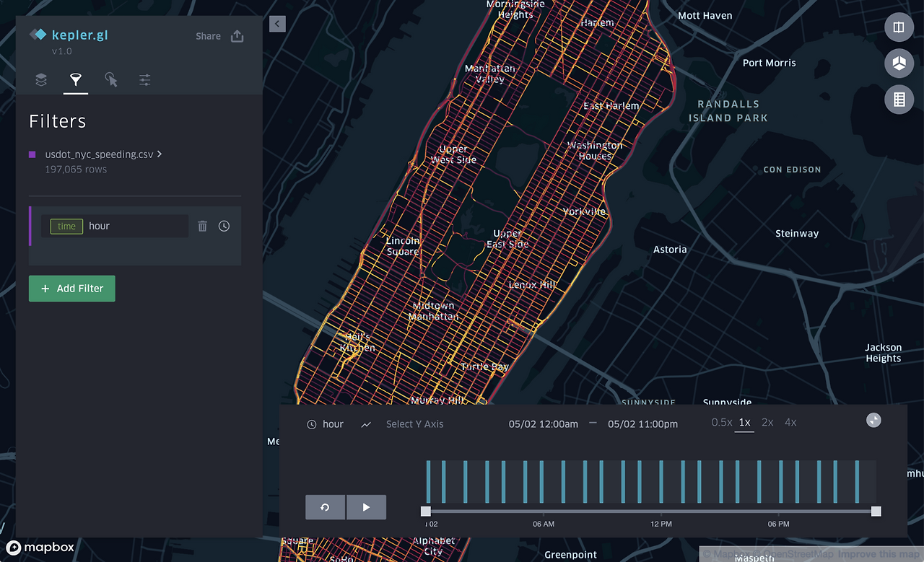Screen dimensions: 924x562
Task: Click the v1.0 version label
Action: (63, 52)
